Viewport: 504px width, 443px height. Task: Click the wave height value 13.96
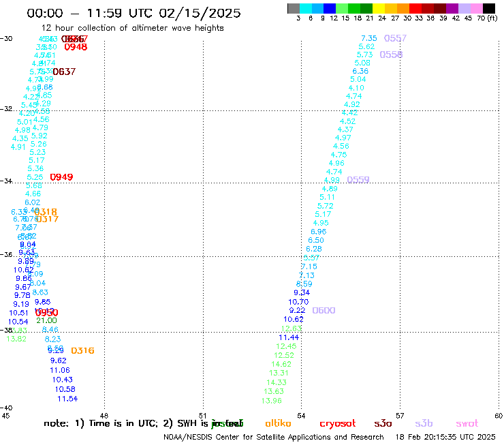pyautogui.click(x=272, y=401)
